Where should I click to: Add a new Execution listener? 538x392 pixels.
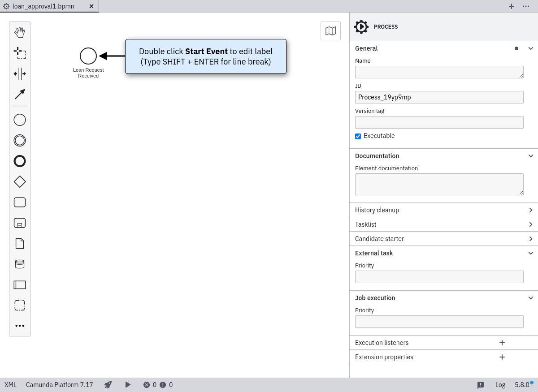click(x=502, y=343)
